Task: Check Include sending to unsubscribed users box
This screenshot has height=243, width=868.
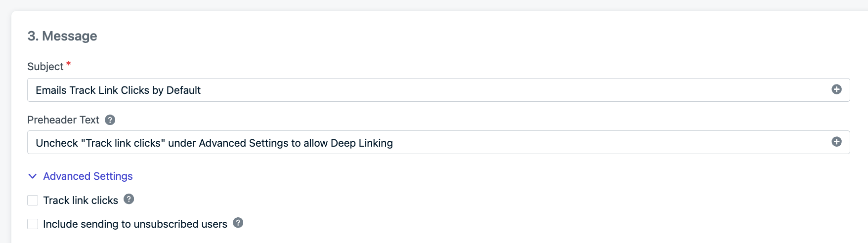Action: (x=33, y=224)
